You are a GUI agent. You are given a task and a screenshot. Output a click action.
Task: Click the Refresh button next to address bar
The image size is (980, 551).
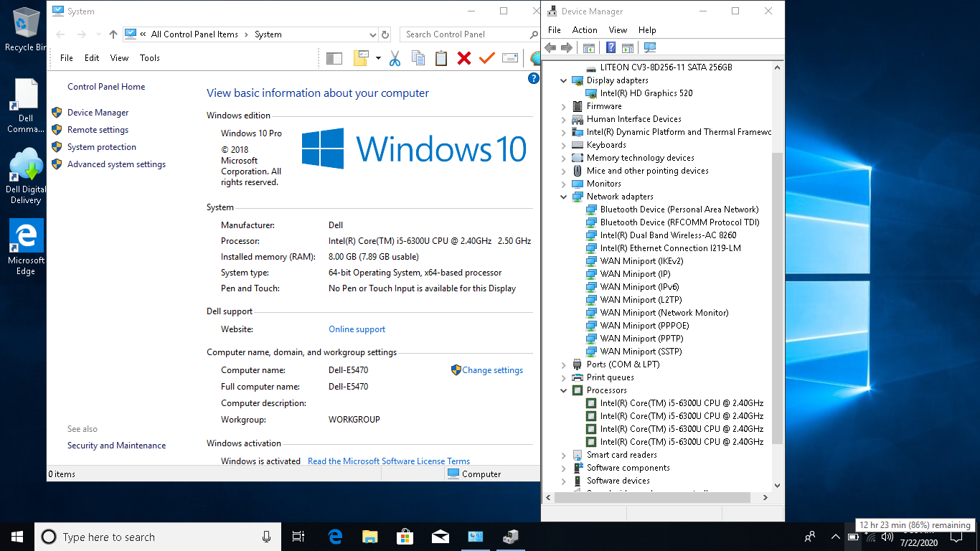[385, 34]
